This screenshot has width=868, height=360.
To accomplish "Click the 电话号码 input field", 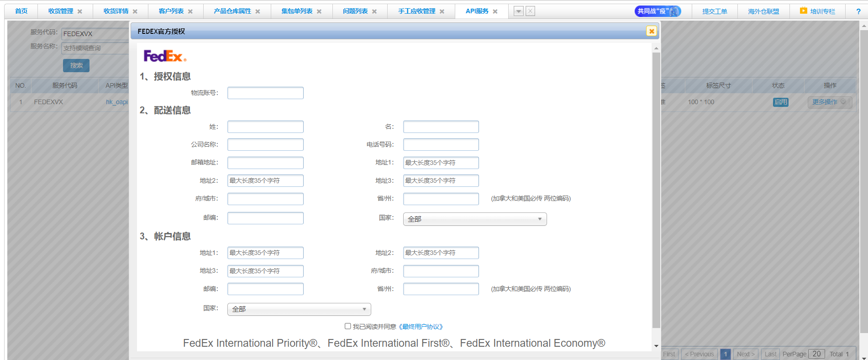I will [441, 145].
